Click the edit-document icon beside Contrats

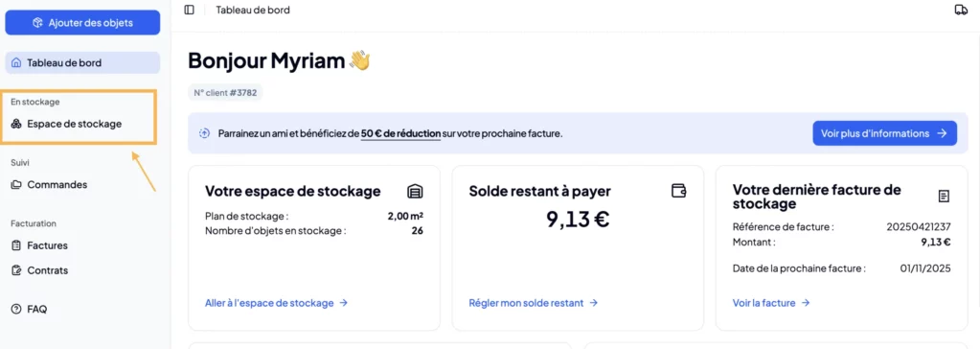click(x=16, y=270)
